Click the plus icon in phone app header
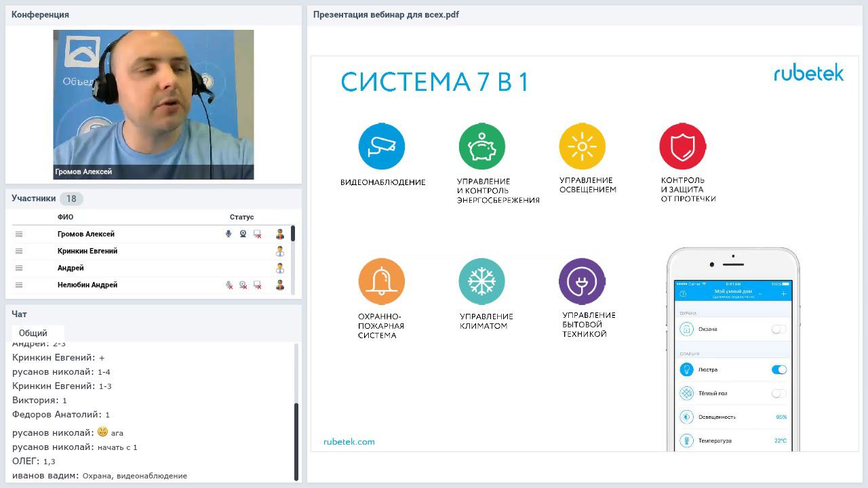This screenshot has width=868, height=488. pyautogui.click(x=784, y=293)
